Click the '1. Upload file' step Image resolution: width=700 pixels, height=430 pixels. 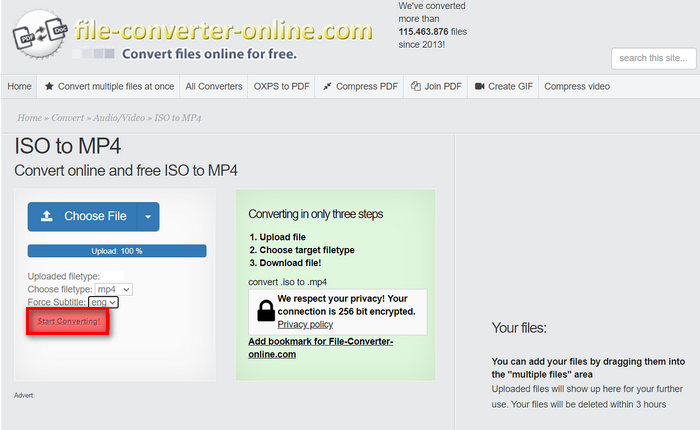click(x=278, y=237)
